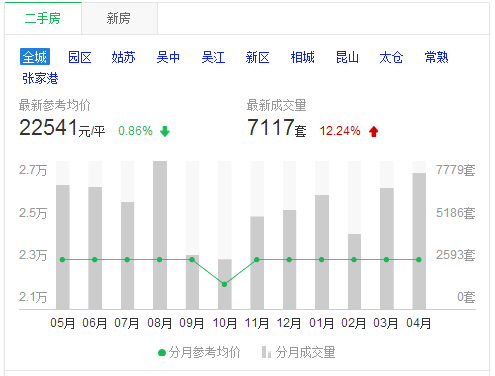Click the 12.24% volume change text
Image resolution: width=495 pixels, height=376 pixels.
[x=340, y=131]
